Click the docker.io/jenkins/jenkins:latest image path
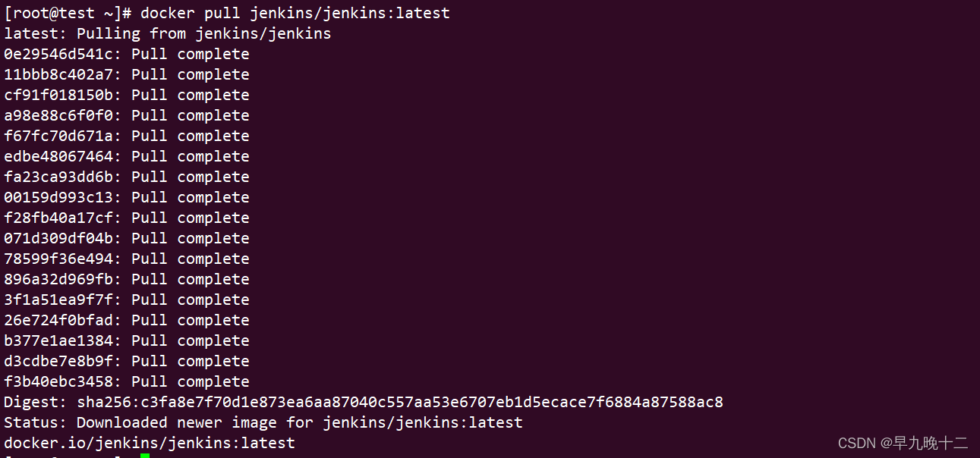The image size is (980, 458). (x=149, y=443)
